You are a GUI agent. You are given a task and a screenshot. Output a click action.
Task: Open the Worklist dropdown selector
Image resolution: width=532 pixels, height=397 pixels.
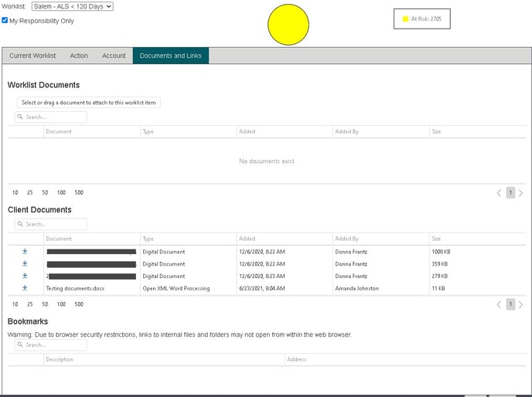pos(73,6)
